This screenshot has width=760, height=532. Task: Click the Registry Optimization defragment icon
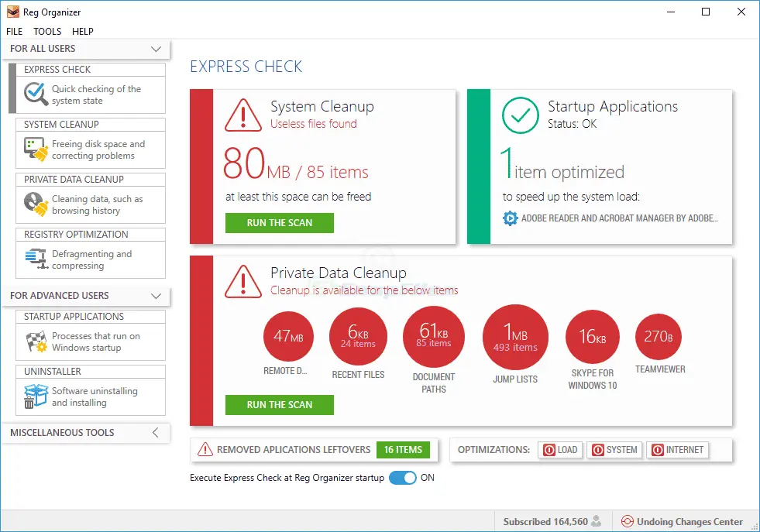pos(37,259)
